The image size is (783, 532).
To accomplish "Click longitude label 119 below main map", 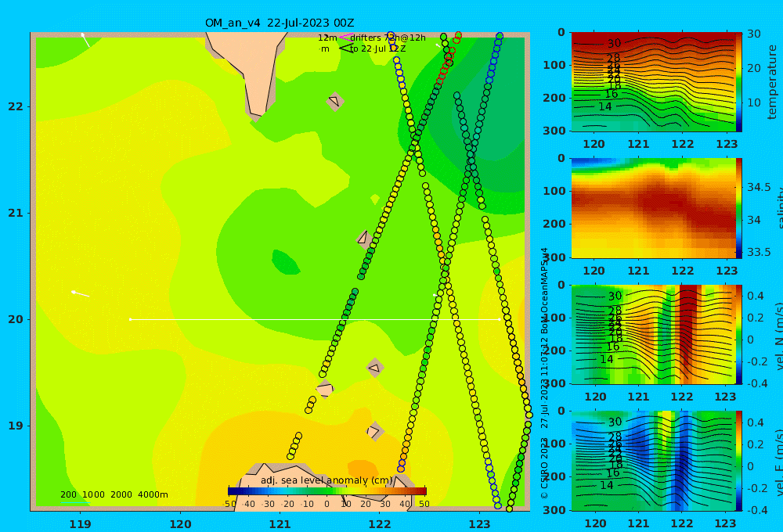I will point(80,524).
